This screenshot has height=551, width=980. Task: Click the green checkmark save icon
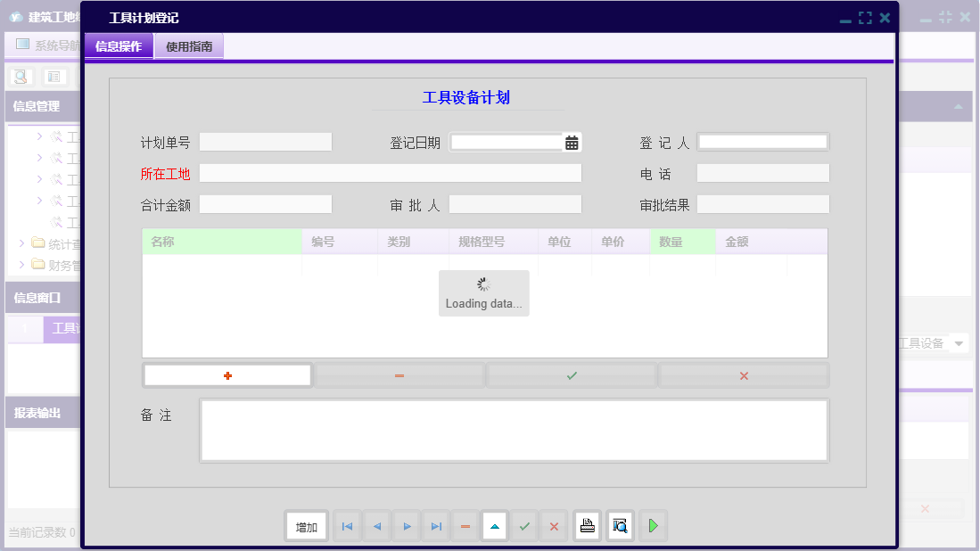(524, 526)
